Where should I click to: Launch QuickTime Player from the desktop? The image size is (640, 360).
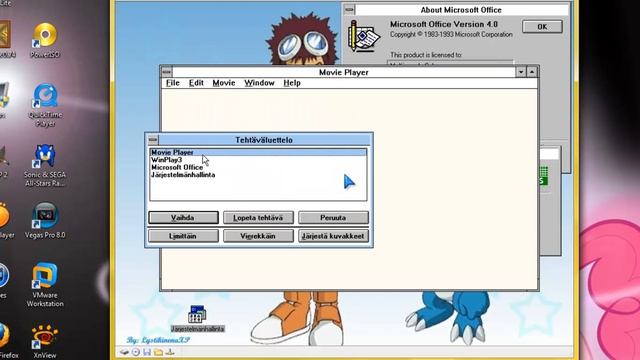tap(45, 105)
